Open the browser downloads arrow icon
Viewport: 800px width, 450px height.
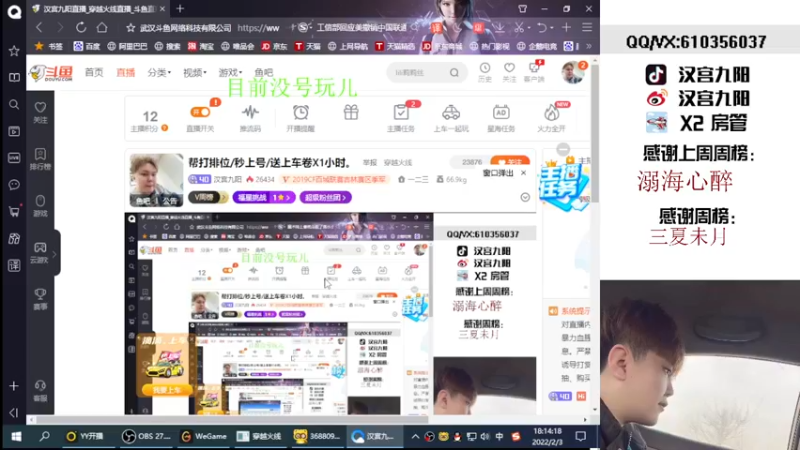[499, 28]
